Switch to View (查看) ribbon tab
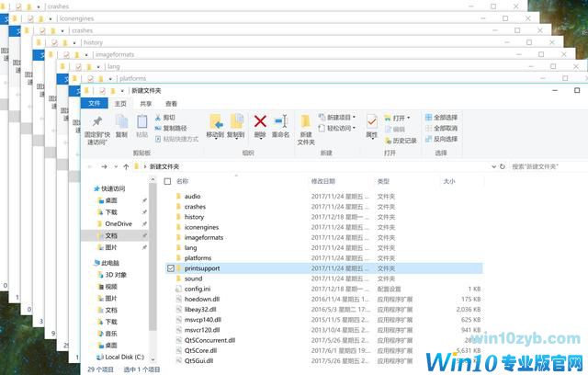Image resolution: width=588 pixels, height=375 pixels. 172,104
